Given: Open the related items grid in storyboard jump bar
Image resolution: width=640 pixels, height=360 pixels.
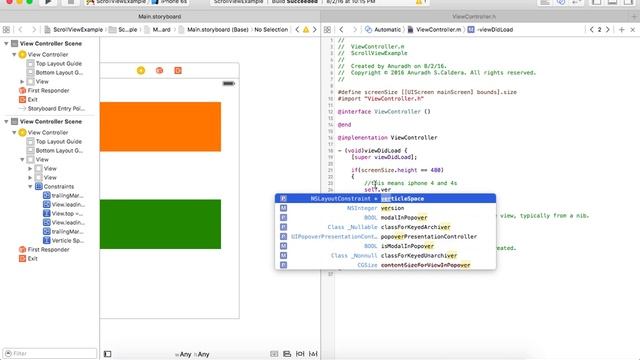Looking at the screenshot, I should coord(6,30).
